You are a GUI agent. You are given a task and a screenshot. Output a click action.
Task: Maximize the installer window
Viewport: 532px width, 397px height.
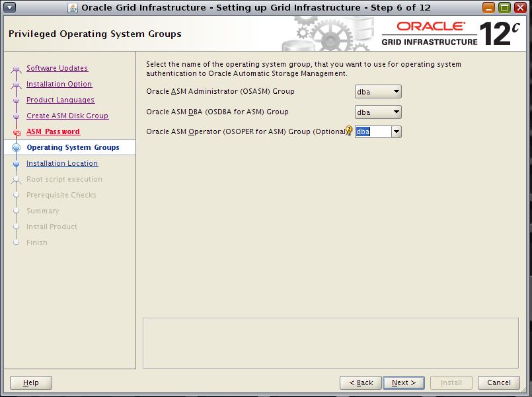click(x=504, y=7)
